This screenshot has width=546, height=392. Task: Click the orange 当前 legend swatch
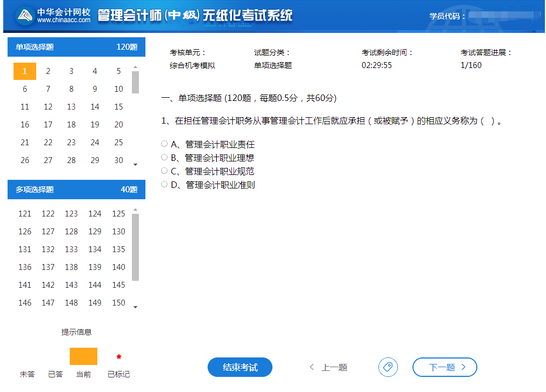click(83, 356)
